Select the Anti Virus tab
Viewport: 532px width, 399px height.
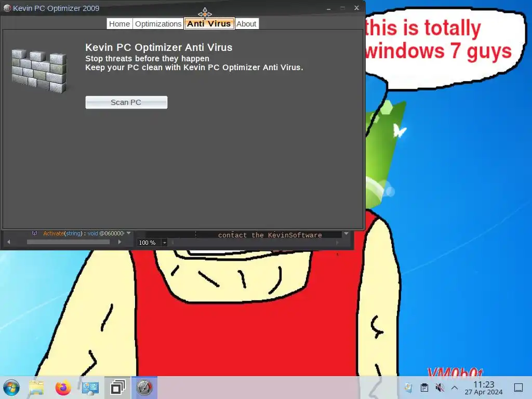(x=209, y=24)
